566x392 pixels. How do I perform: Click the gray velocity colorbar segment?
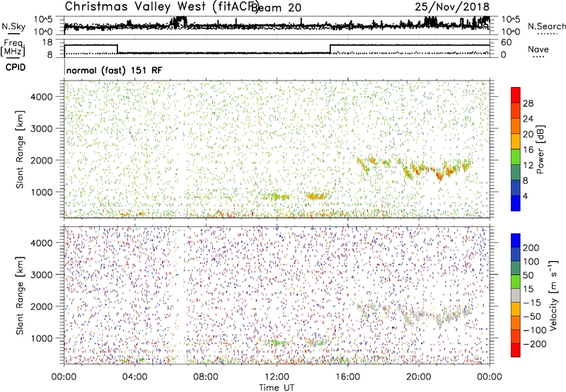tap(516, 295)
